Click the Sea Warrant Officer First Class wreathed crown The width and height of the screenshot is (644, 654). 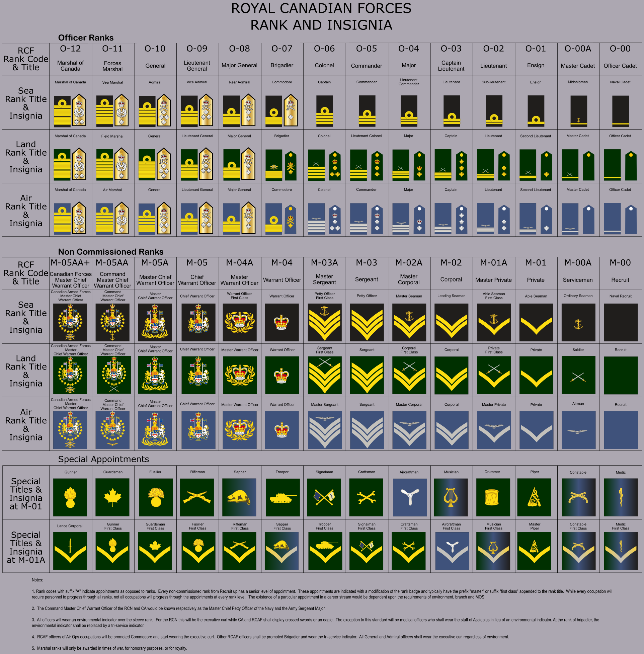(240, 322)
